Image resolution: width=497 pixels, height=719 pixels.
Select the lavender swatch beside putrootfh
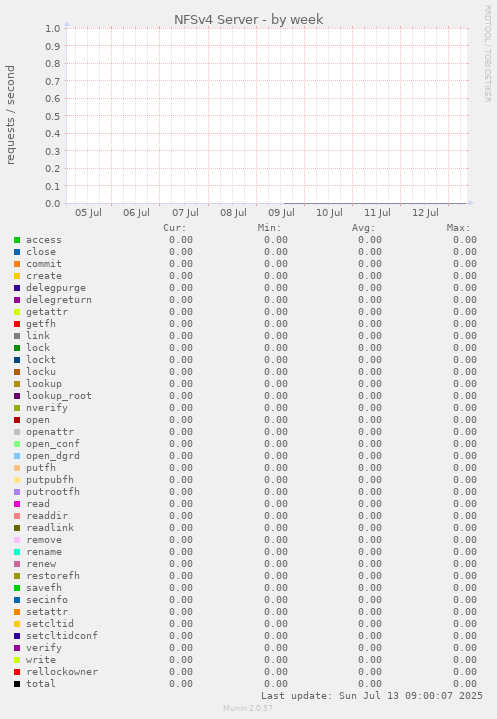click(x=17, y=492)
